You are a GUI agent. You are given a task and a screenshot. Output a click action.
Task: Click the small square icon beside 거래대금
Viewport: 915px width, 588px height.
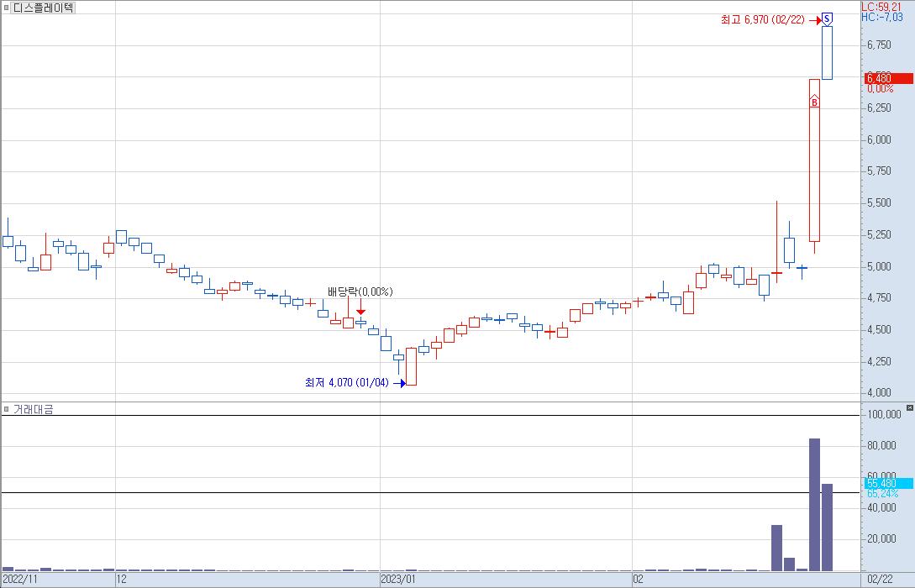click(x=7, y=409)
